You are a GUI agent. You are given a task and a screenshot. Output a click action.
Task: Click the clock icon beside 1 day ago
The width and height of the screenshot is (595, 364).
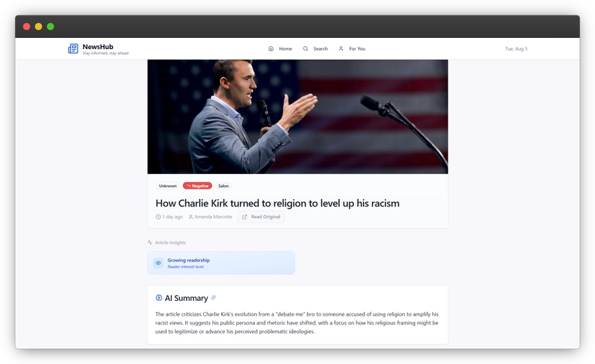click(x=158, y=217)
